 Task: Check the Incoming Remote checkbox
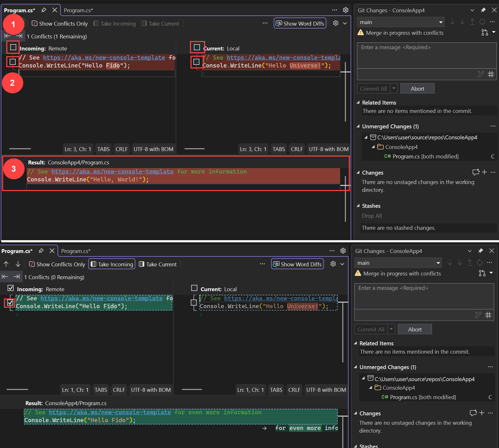[x=12, y=47]
